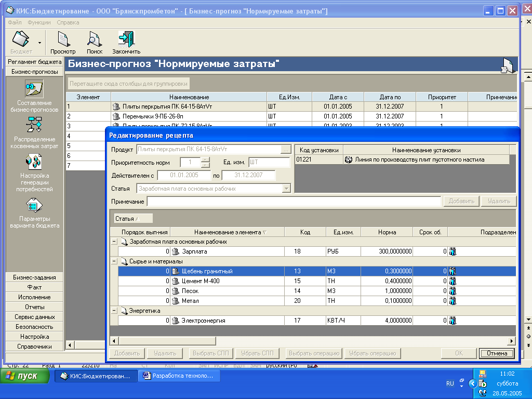This screenshot has height=399, width=532.
Task: Open Параметры варианта бюджета icon
Action: (34, 206)
